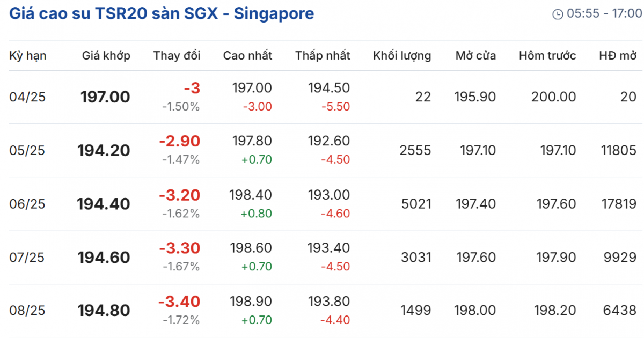
Task: Click the 05:55 - 17:00 time range
Action: click(x=604, y=14)
